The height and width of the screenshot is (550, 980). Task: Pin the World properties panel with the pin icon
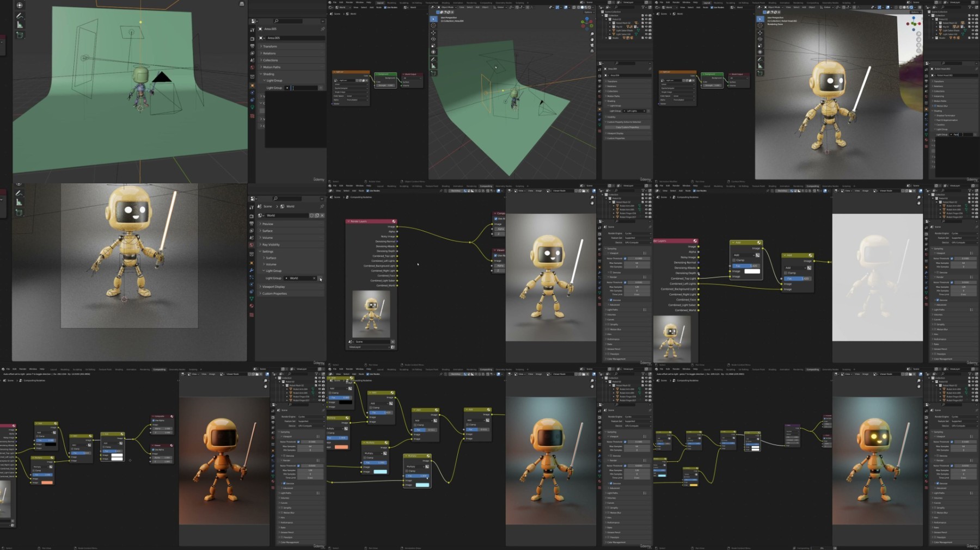click(x=322, y=207)
